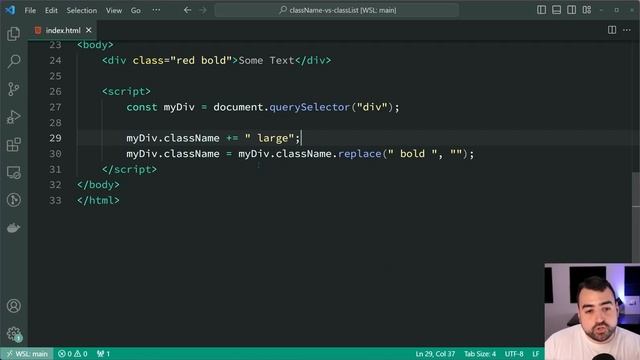This screenshot has height=360, width=640.
Task: Open the File menu
Action: click(30, 10)
